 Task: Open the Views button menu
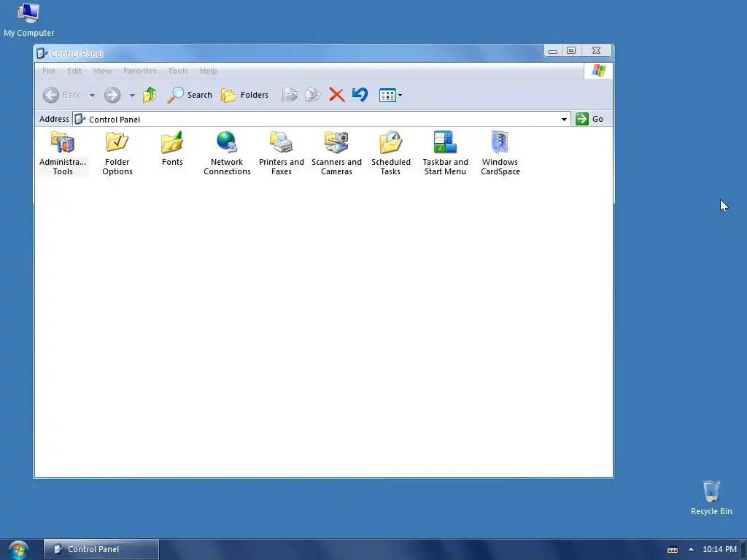390,96
